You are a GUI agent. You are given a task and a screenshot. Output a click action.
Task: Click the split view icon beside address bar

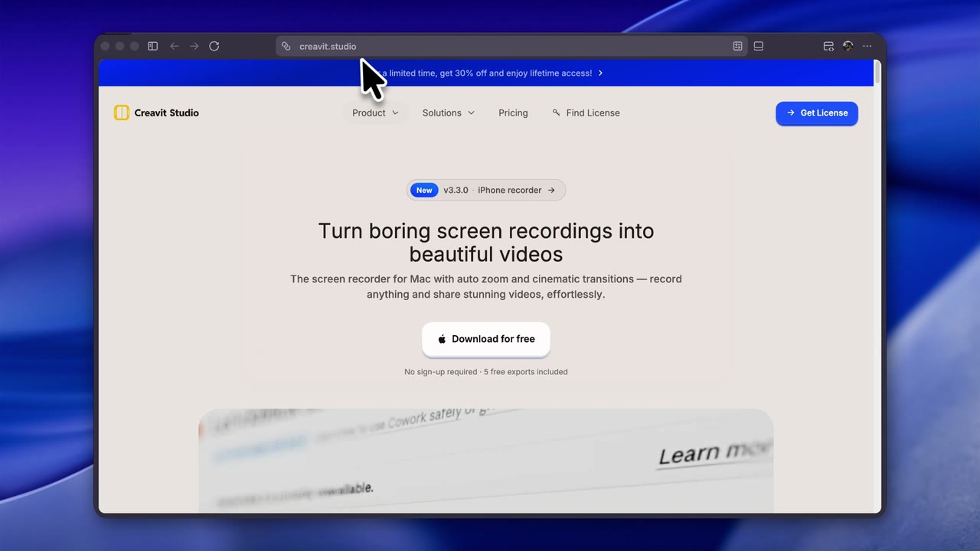click(759, 46)
